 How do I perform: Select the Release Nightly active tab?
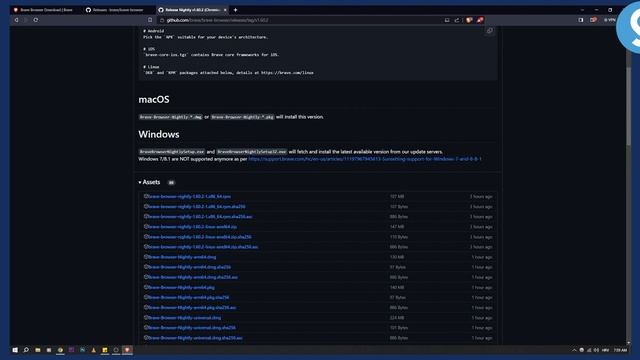coord(192,10)
